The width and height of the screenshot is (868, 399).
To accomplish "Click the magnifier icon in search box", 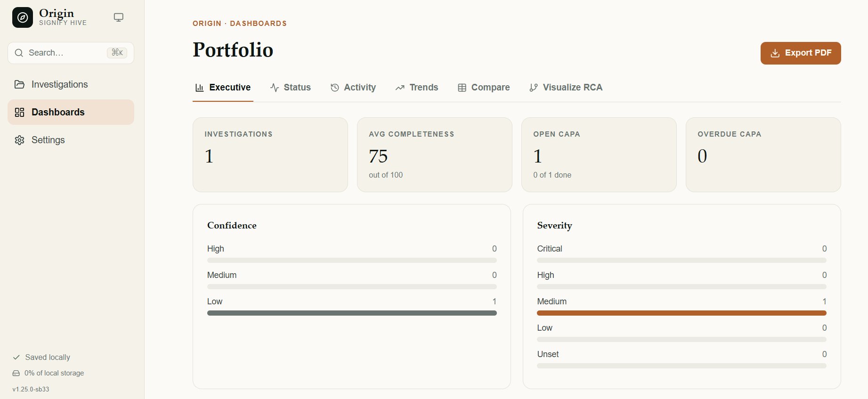I will point(19,53).
